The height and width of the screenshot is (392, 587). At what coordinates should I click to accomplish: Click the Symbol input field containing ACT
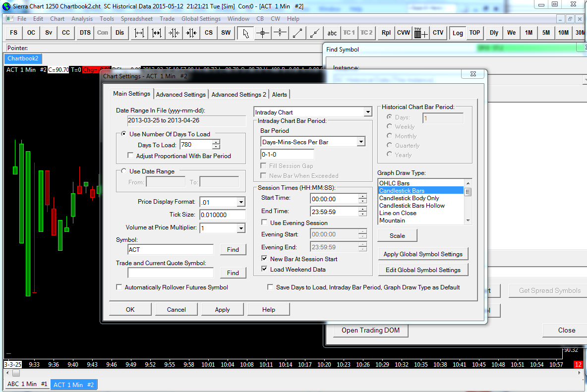[x=170, y=249]
